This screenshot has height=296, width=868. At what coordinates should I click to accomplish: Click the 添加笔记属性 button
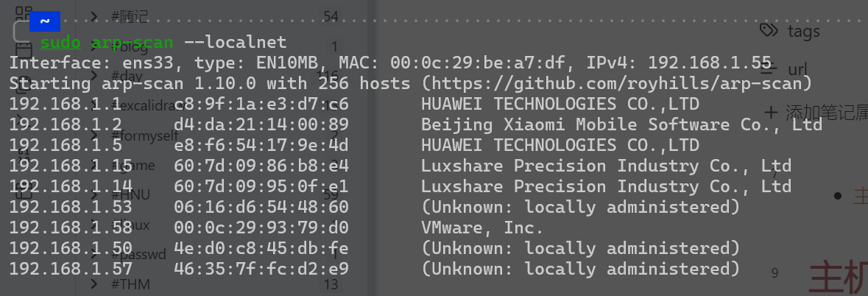(816, 113)
